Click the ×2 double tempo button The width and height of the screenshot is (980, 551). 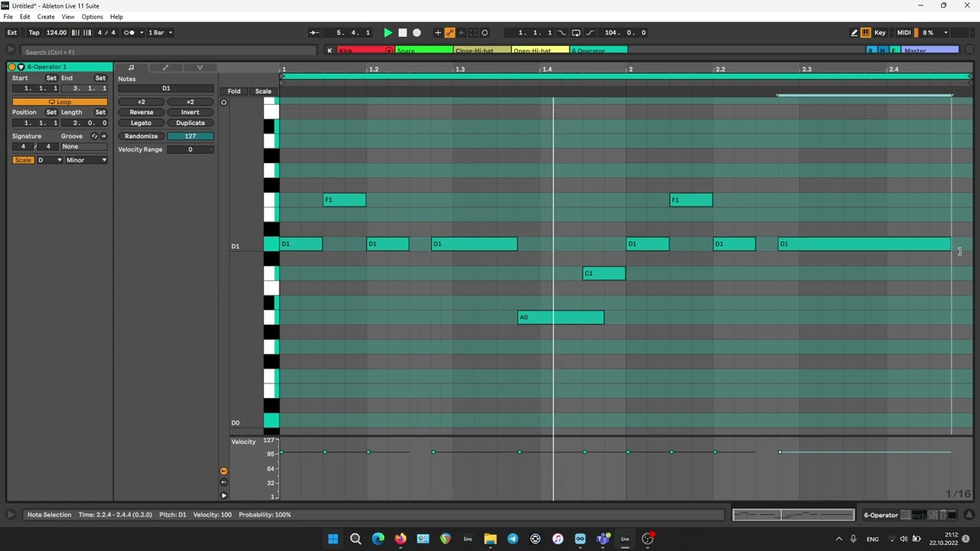pyautogui.click(x=190, y=102)
